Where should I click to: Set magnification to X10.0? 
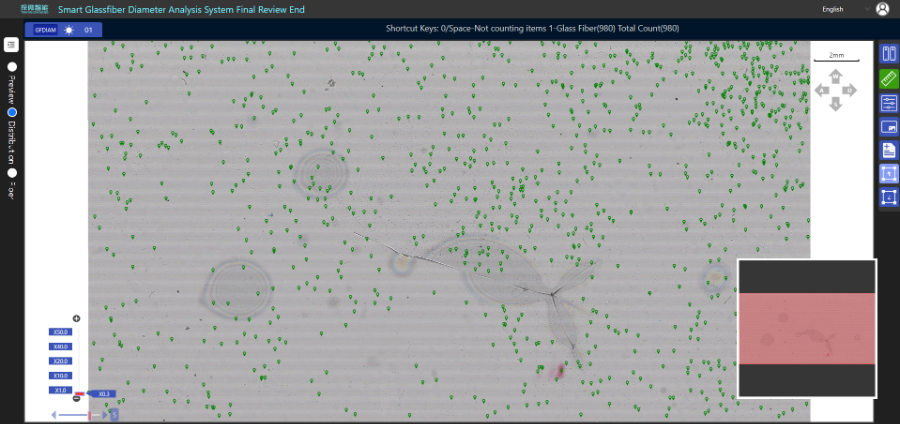coord(61,375)
